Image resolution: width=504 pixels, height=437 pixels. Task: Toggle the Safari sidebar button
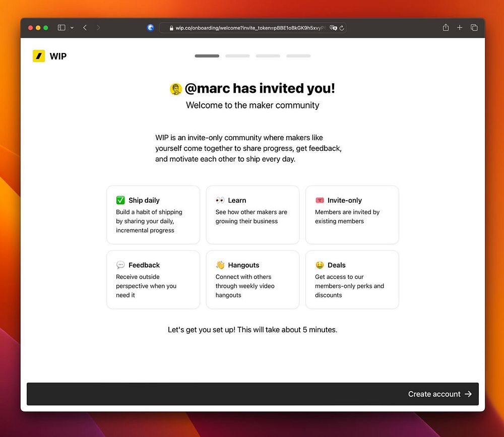61,28
